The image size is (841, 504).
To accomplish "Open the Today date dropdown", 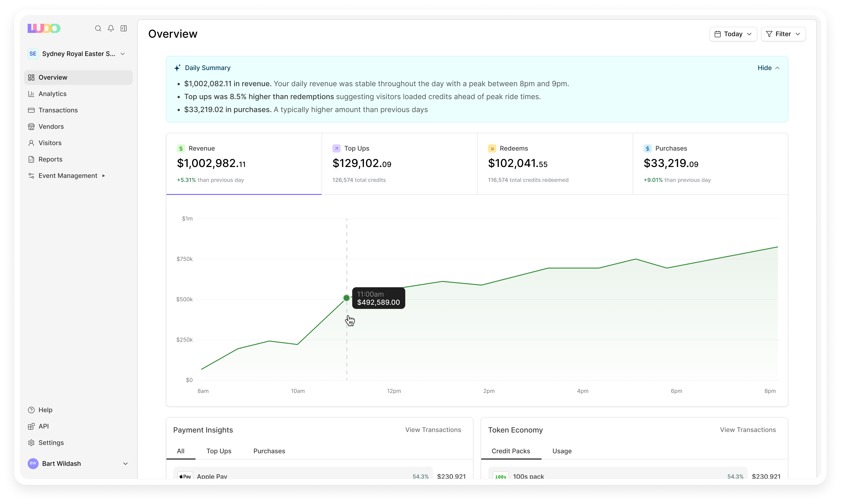I will (733, 34).
